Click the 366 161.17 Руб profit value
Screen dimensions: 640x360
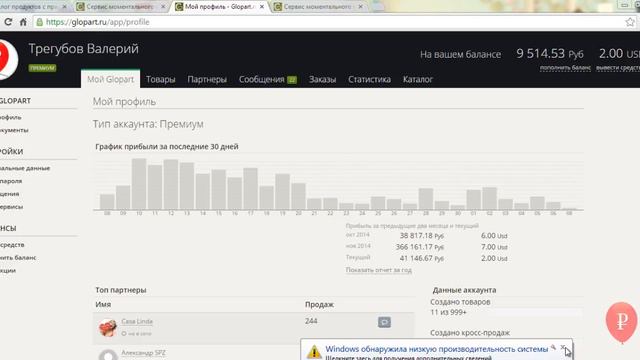point(420,247)
